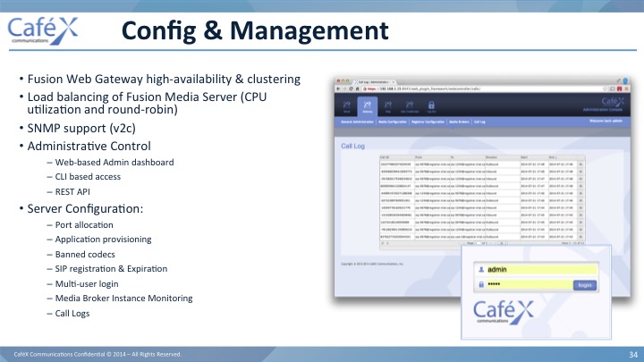Image resolution: width=644 pixels, height=362 pixels.
Task: Bookmark the page with the star icon
Action: pyautogui.click(x=605, y=88)
